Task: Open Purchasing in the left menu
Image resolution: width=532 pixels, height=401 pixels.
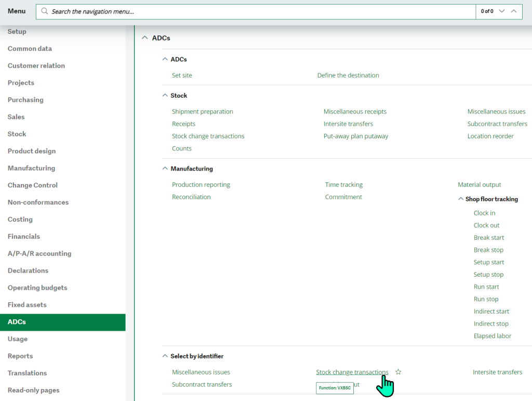Action: (25, 100)
